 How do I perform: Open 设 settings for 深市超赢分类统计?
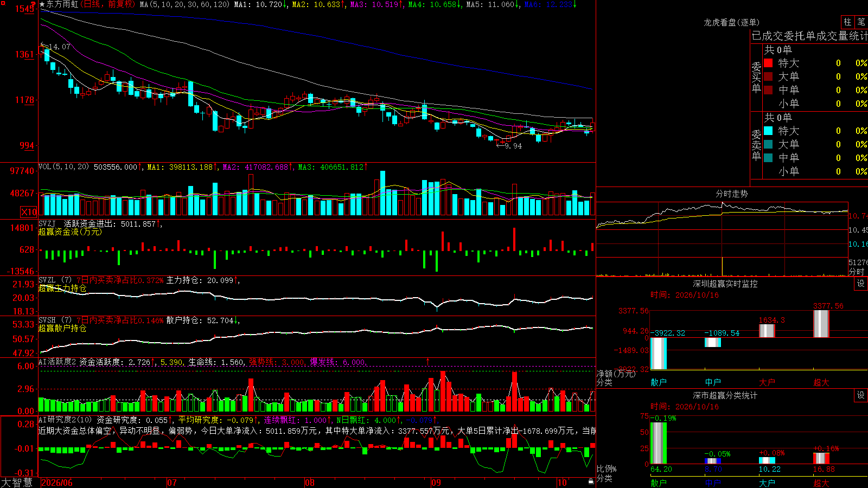tap(861, 395)
